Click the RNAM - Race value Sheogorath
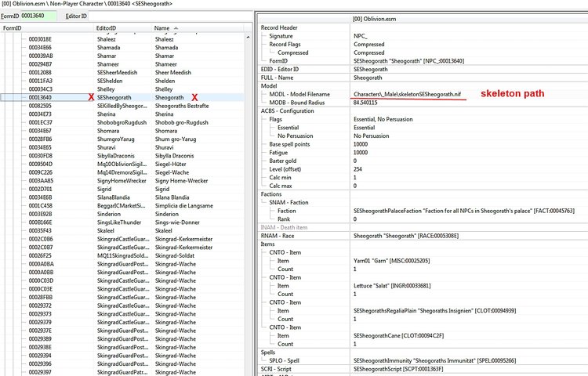 pyautogui.click(x=406, y=236)
